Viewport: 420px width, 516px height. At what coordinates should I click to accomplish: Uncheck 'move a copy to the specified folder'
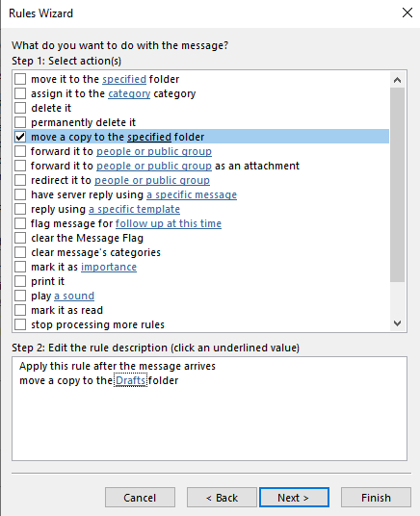tap(20, 137)
